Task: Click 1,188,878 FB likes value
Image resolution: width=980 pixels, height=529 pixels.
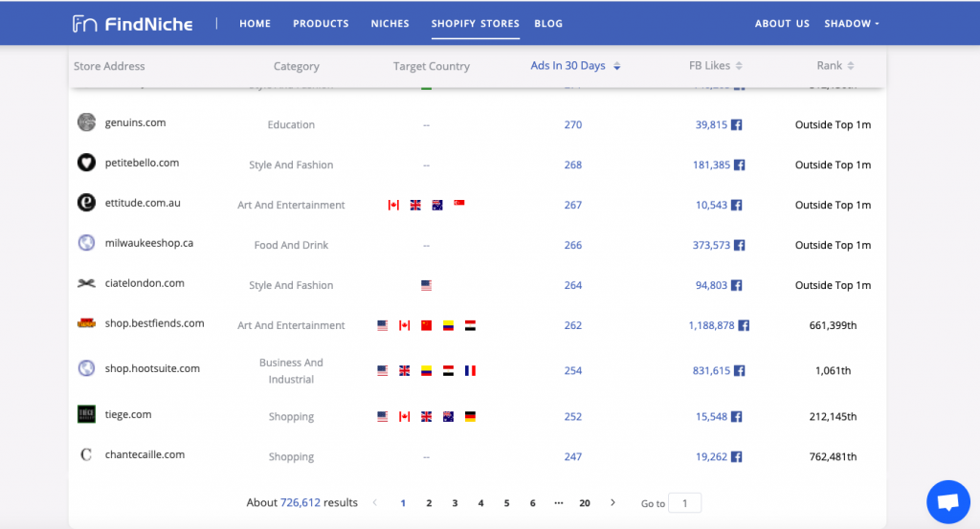Action: pyautogui.click(x=711, y=325)
